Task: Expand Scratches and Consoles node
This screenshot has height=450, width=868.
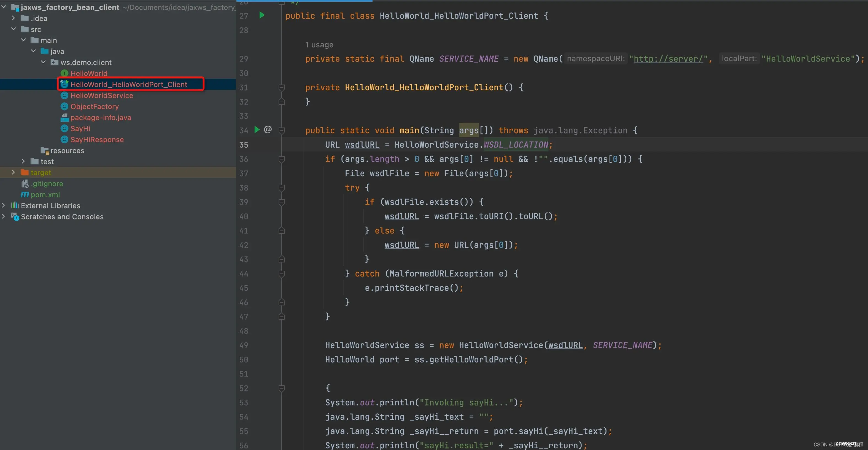Action: tap(4, 216)
